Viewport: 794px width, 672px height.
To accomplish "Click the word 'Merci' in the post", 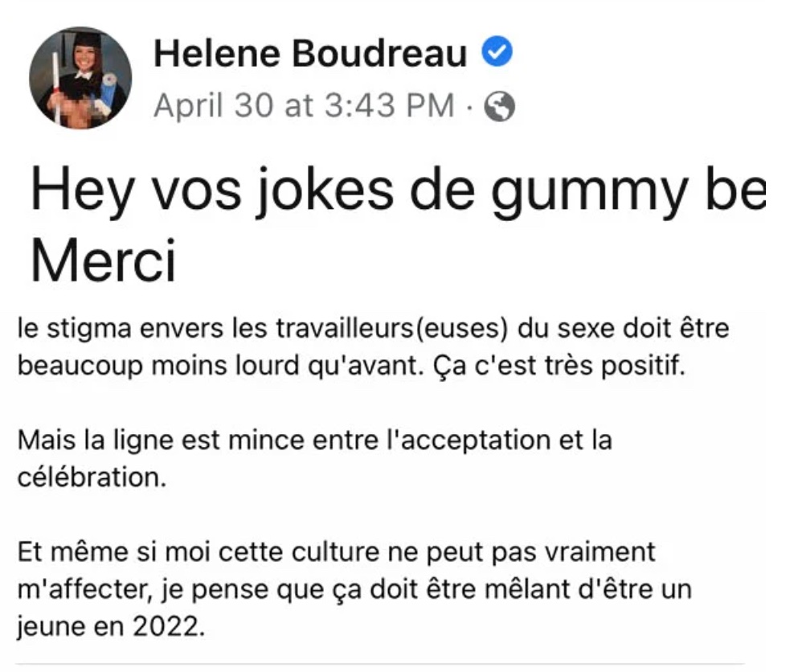I will tap(104, 260).
